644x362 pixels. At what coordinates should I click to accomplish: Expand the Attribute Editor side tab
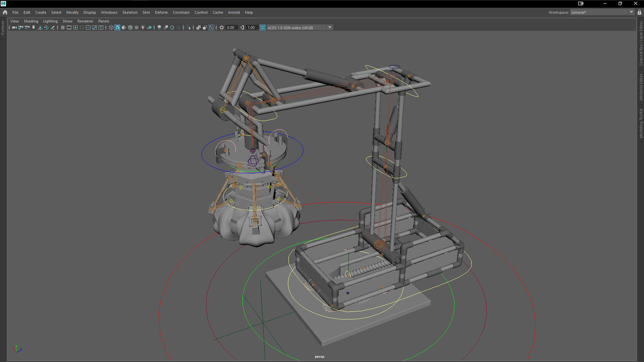641,87
